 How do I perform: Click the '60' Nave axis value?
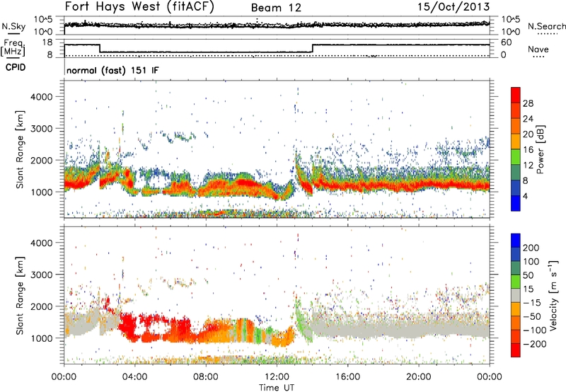coord(506,42)
